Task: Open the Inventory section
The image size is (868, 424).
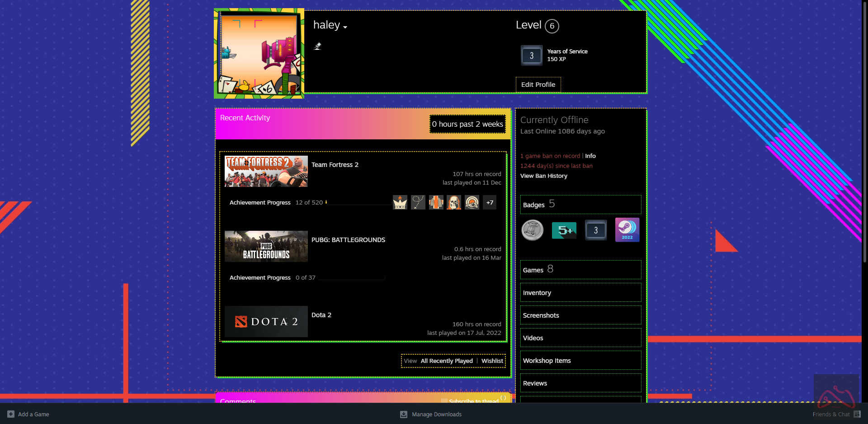Action: (x=580, y=293)
